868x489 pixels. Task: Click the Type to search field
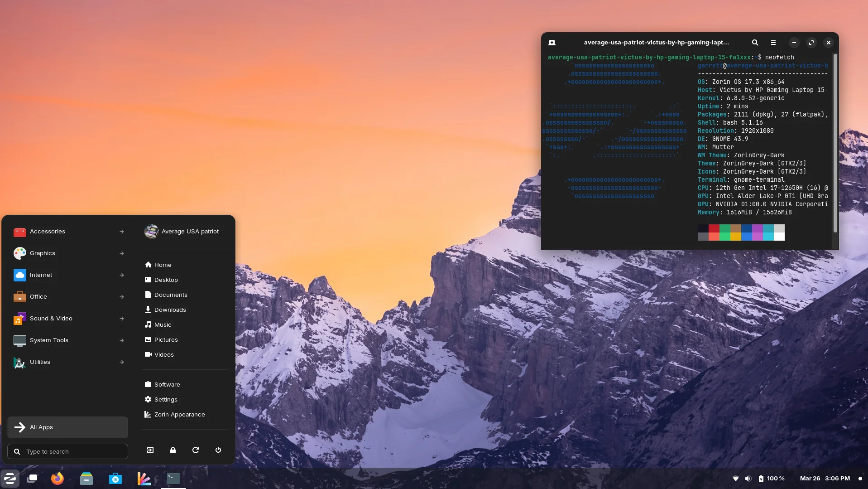[x=67, y=451]
